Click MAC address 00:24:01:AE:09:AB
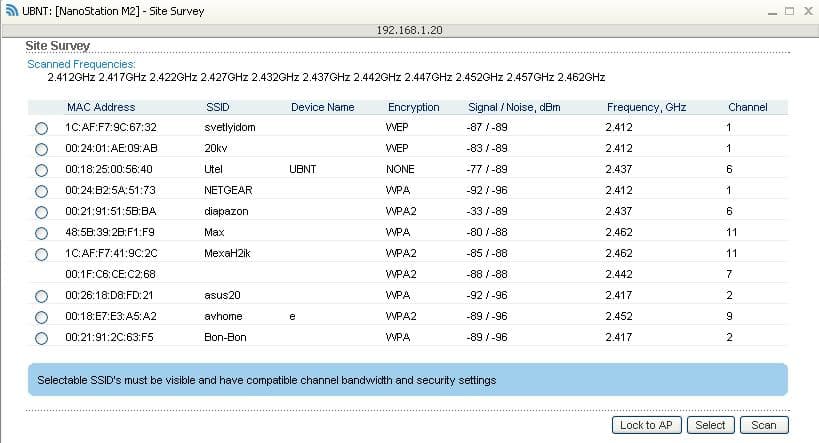This screenshot has height=443, width=819. [x=111, y=148]
